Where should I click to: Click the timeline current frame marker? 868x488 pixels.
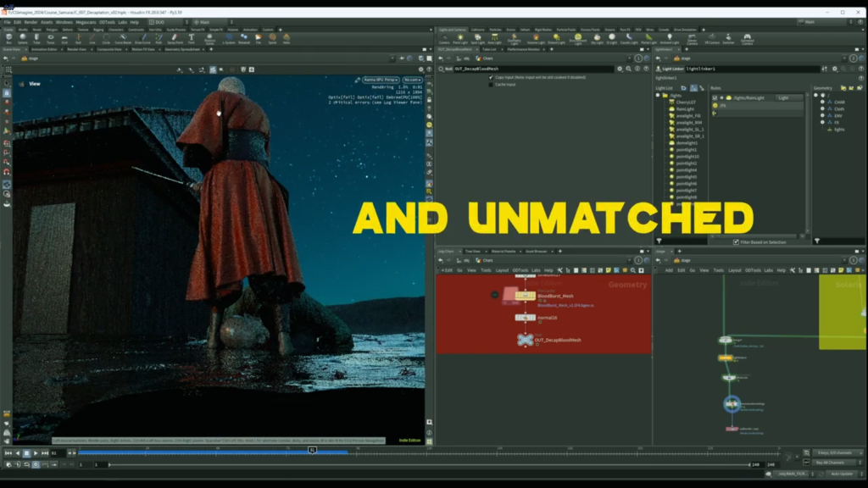pyautogui.click(x=312, y=451)
